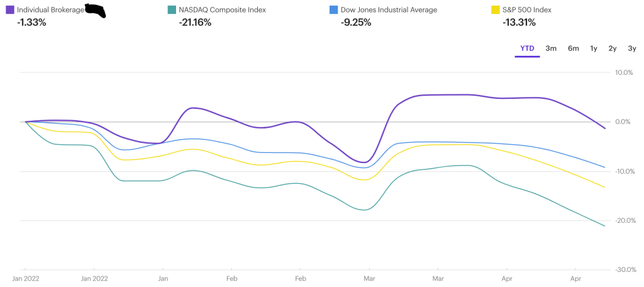
Task: Click the -13.31% S&P 500 return value
Action: tap(519, 23)
